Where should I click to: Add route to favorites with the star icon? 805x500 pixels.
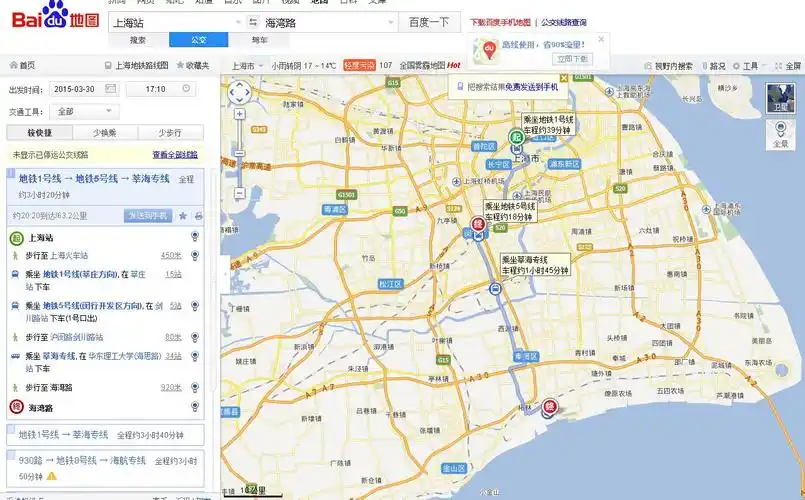coord(182,216)
